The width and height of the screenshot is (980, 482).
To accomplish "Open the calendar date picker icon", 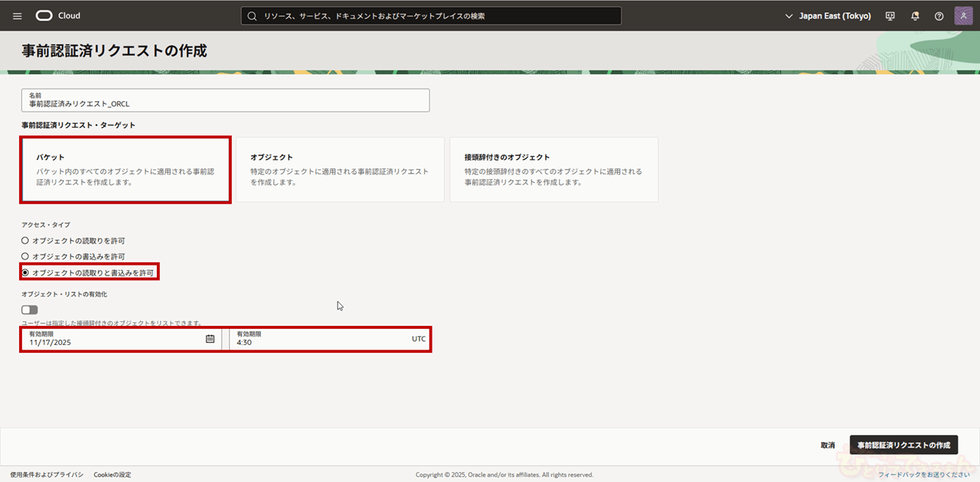I will pos(210,339).
